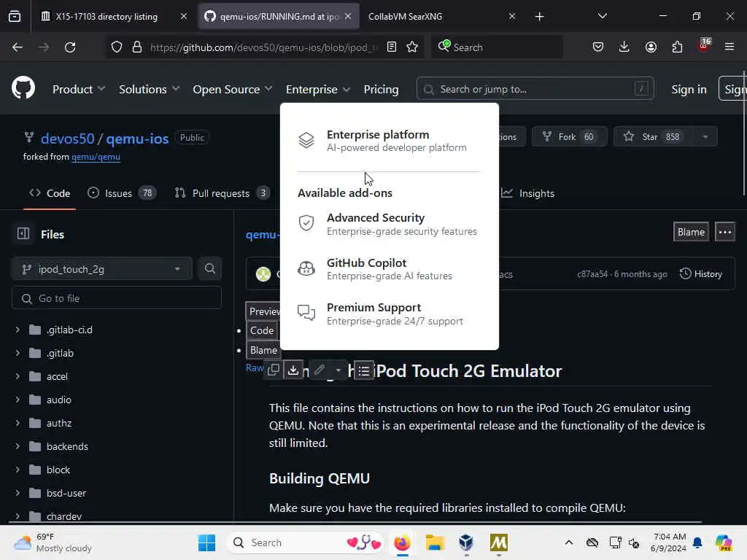Copy raw file with the copy icon

[x=274, y=370]
